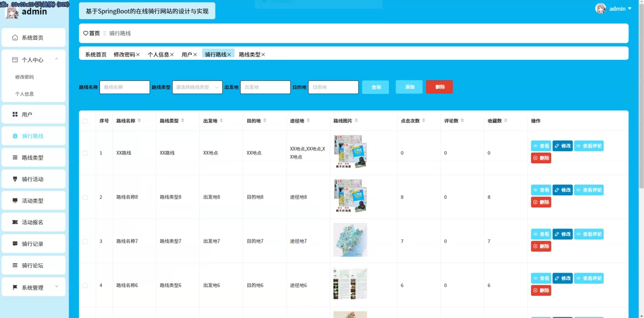Focus the 目的地 input field
Screen dimensions: 644x318
point(333,87)
